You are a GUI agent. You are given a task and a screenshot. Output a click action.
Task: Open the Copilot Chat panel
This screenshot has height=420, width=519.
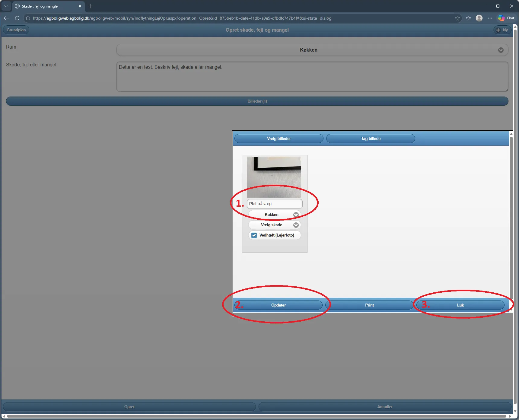point(506,18)
